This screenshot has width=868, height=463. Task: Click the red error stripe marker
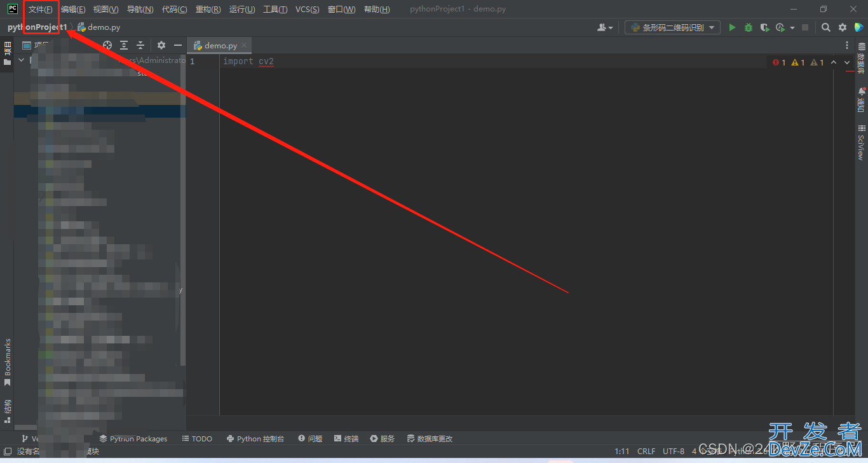click(x=850, y=71)
